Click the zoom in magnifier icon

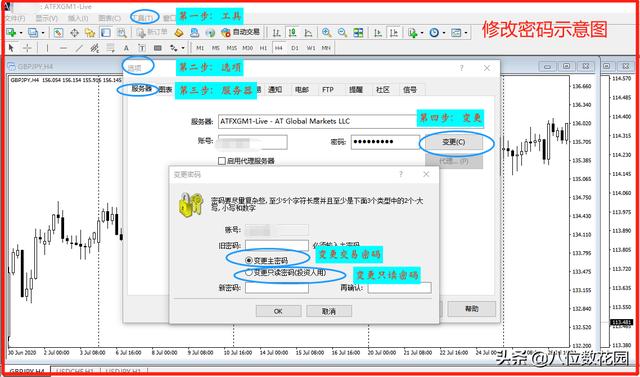[326, 33]
